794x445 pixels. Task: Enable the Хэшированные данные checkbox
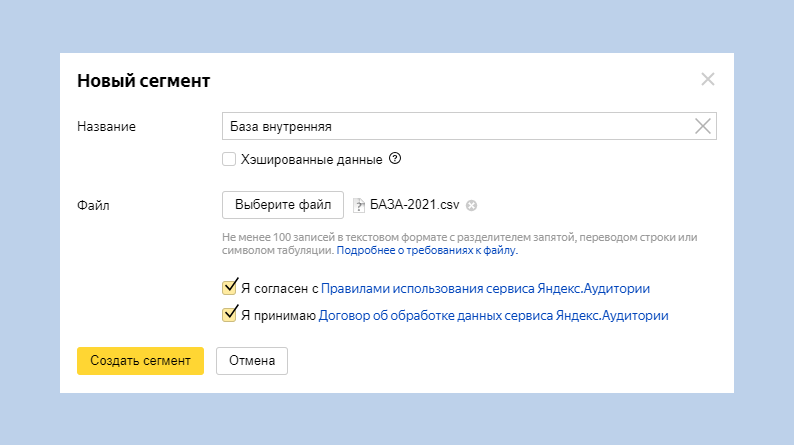pyautogui.click(x=229, y=159)
